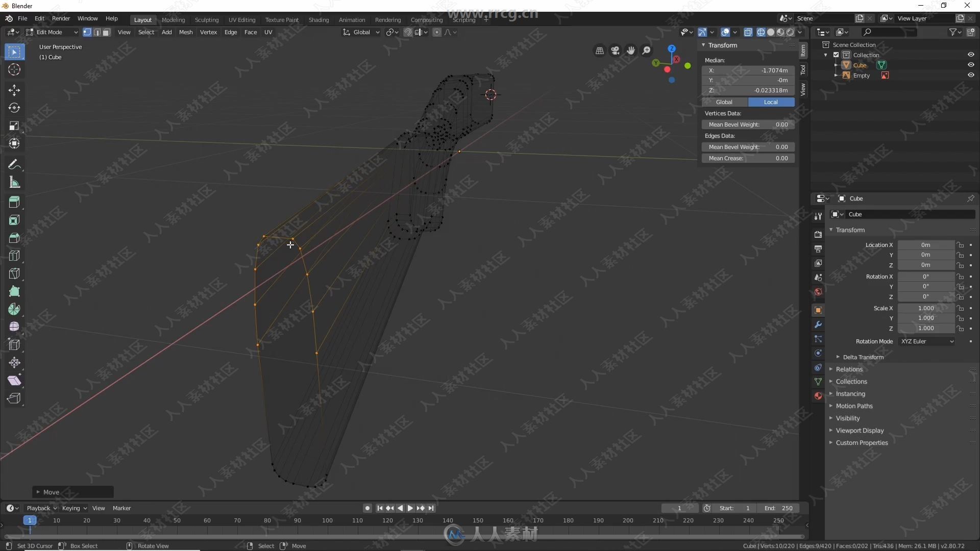Toggle snapping magnet
Viewport: 980px width, 551px height.
[x=408, y=32]
